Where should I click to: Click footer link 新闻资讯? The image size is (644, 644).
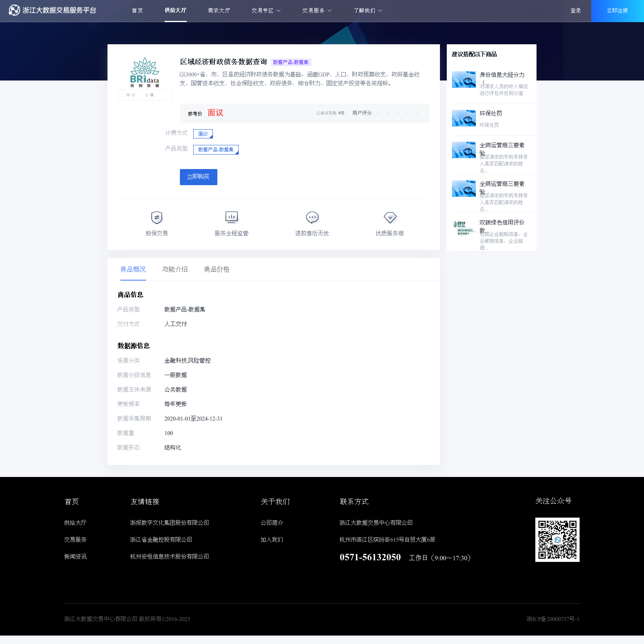[x=75, y=557]
